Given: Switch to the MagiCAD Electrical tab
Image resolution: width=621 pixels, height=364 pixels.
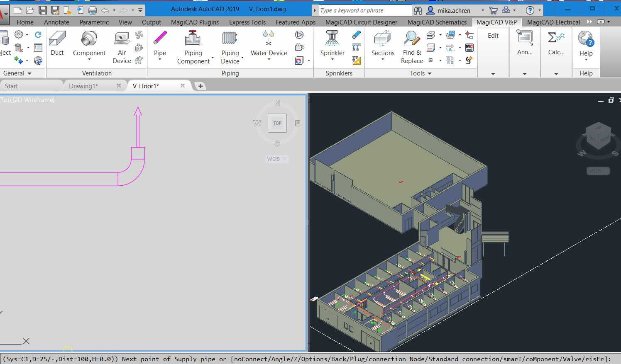Looking at the screenshot, I should pyautogui.click(x=553, y=22).
